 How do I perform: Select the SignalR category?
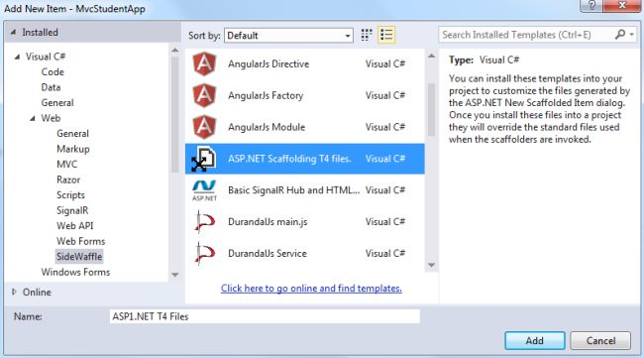72,210
